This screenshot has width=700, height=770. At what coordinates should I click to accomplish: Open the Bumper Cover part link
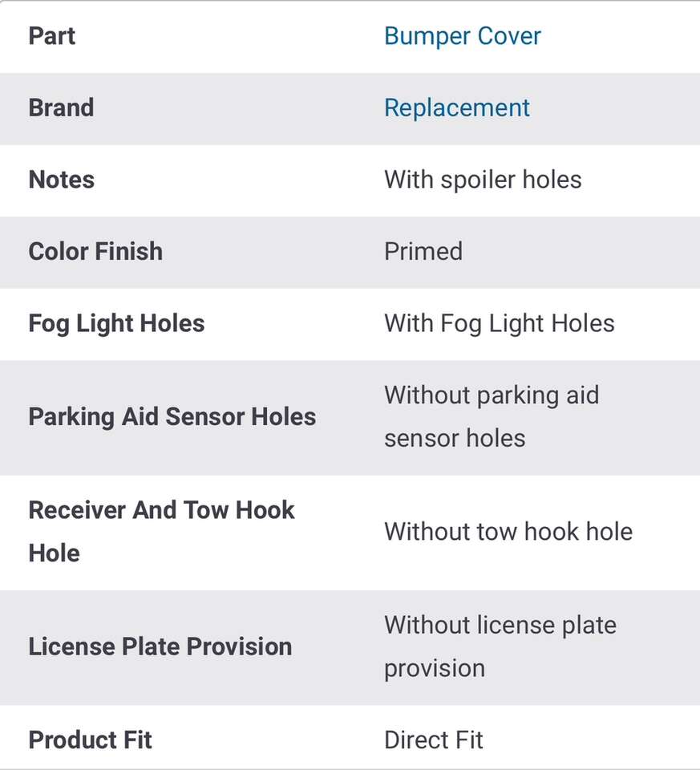pyautogui.click(x=462, y=36)
